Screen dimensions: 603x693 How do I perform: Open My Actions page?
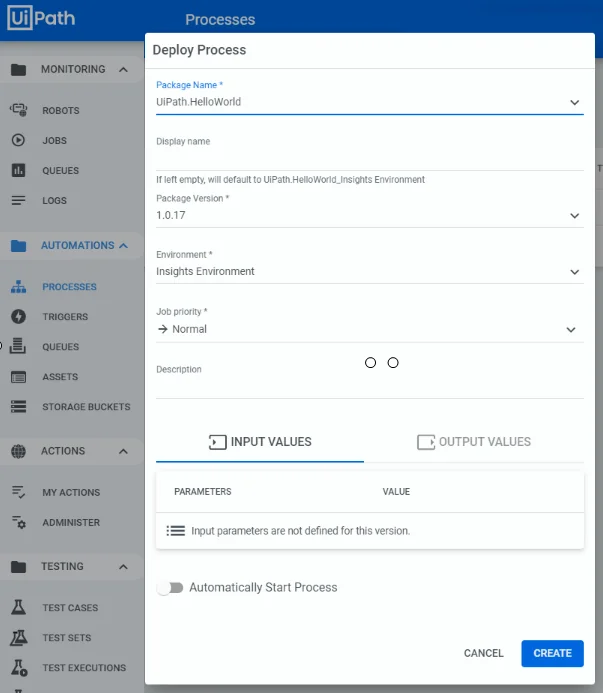[x=71, y=492]
